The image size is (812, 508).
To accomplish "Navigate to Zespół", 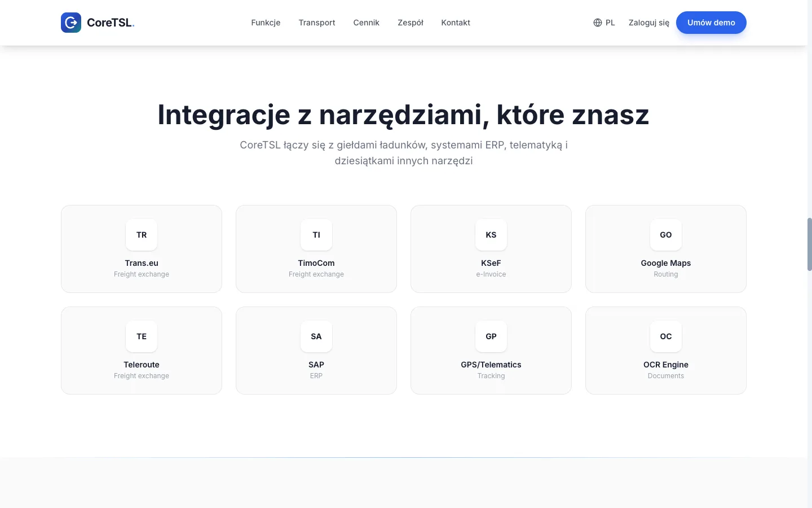I will click(411, 23).
